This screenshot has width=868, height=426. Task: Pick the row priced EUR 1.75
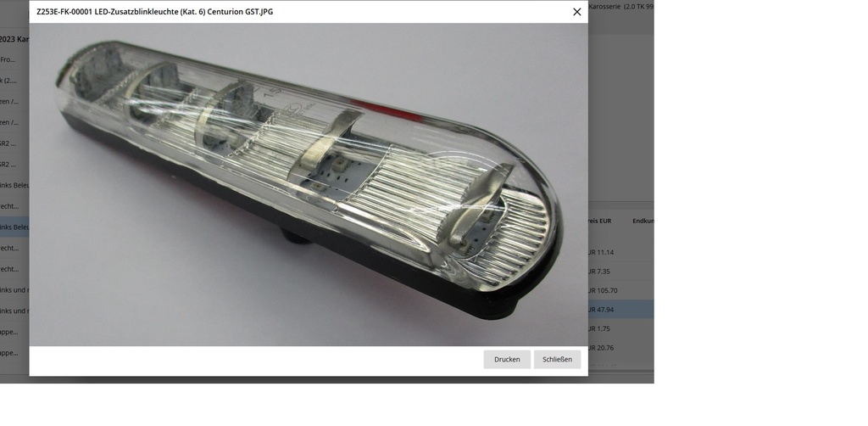pyautogui.click(x=619, y=328)
